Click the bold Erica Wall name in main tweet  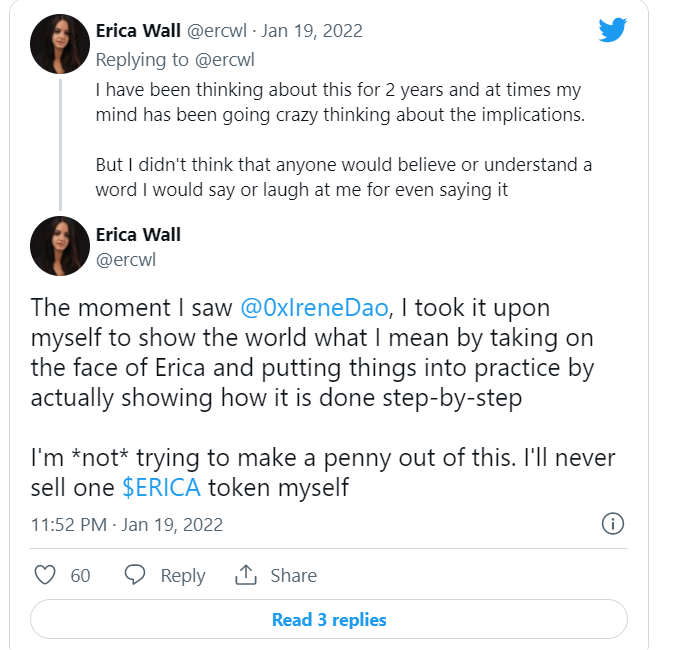point(138,235)
